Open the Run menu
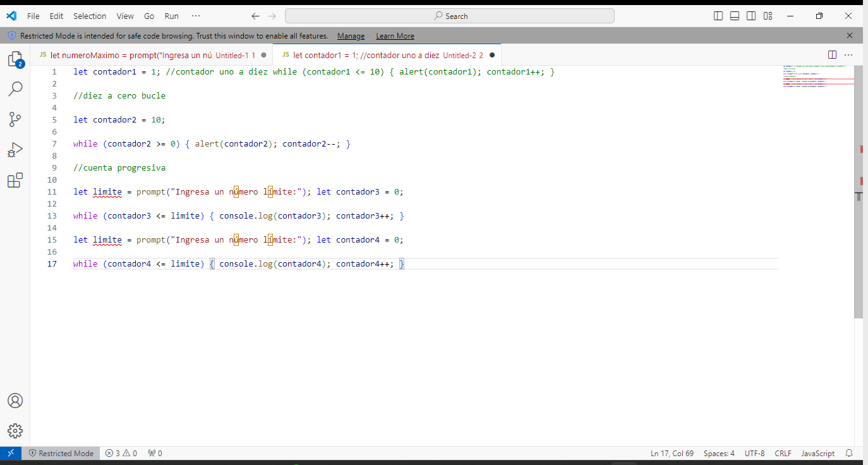Screen dimensions: 868x465 pyautogui.click(x=171, y=16)
